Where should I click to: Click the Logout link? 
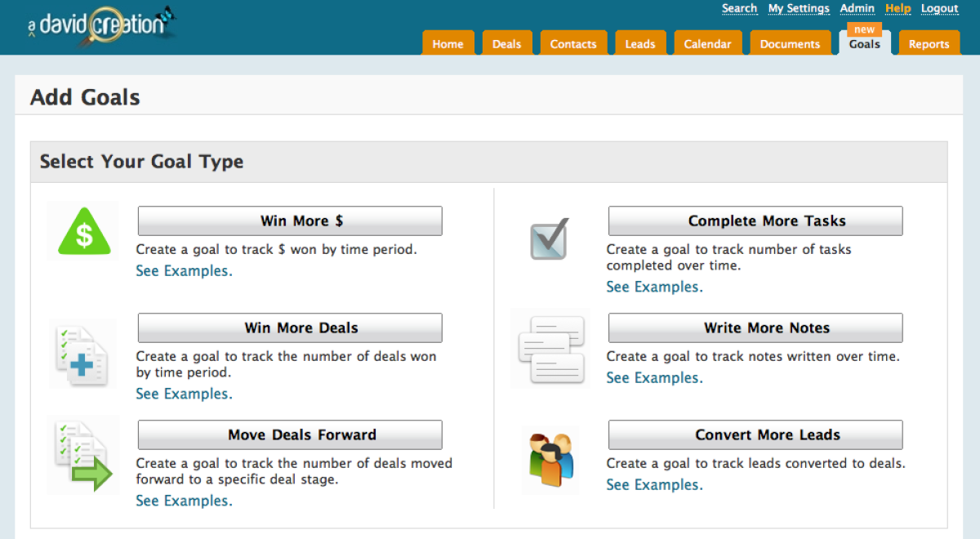[939, 8]
